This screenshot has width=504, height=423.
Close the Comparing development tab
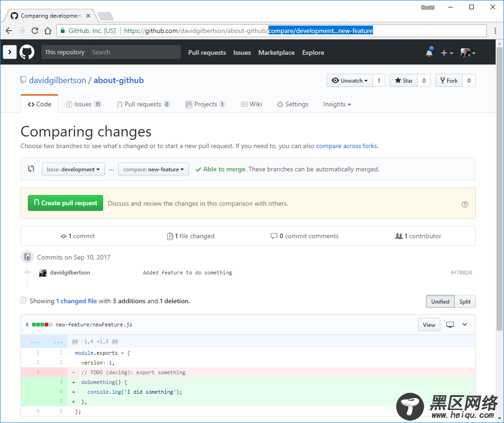(88, 16)
